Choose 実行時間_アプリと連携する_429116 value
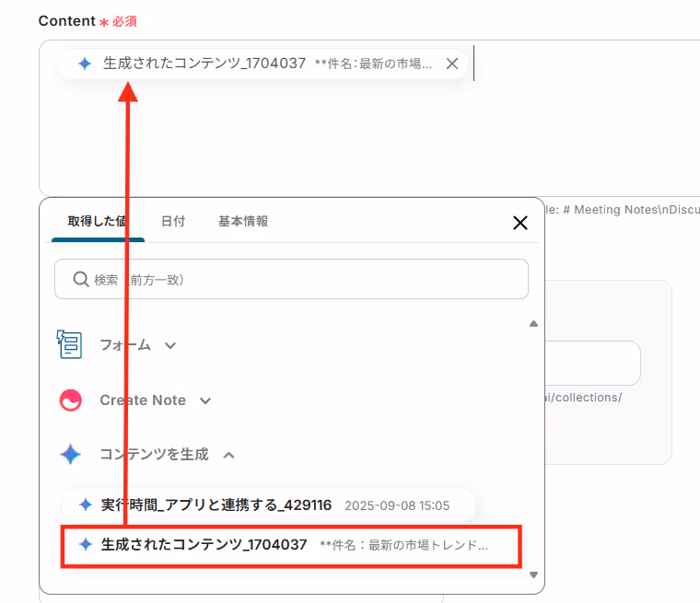 coord(269,505)
